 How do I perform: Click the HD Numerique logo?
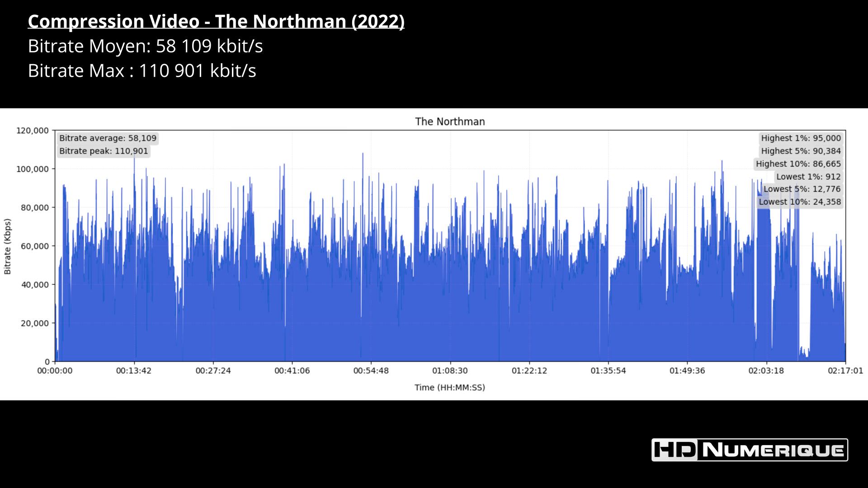(750, 450)
